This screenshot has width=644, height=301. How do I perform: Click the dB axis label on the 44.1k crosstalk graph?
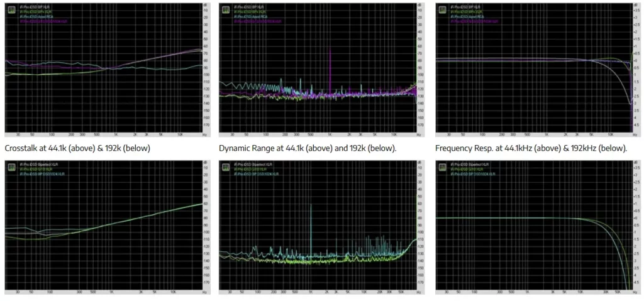(x=206, y=5)
